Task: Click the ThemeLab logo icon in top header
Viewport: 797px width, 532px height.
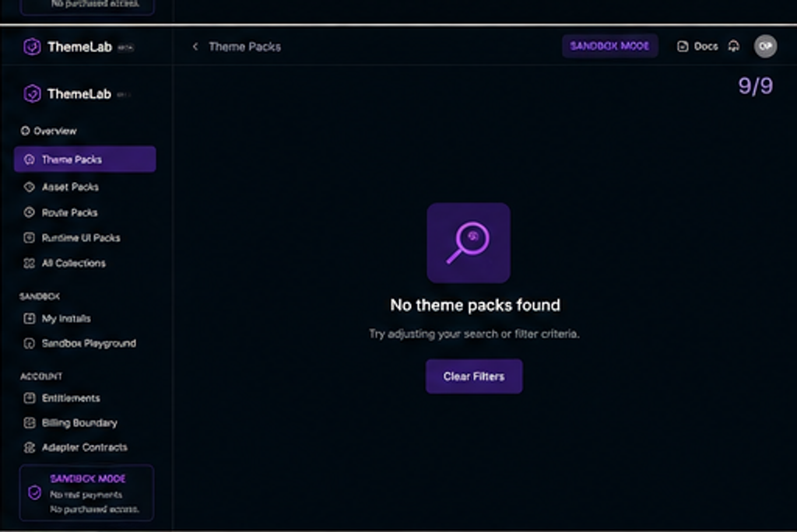Action: pos(32,47)
